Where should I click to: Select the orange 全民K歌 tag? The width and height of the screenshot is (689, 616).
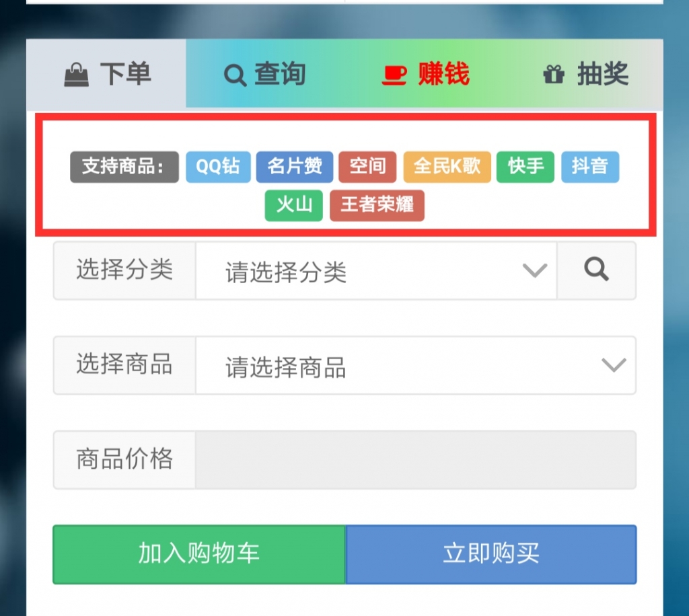click(x=447, y=167)
